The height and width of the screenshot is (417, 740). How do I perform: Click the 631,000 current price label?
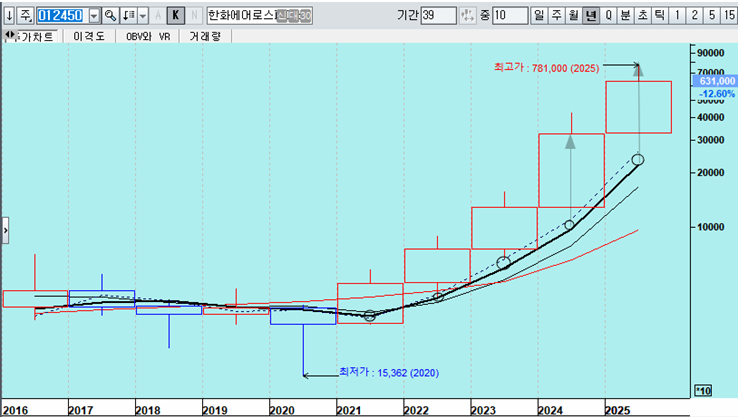[716, 81]
